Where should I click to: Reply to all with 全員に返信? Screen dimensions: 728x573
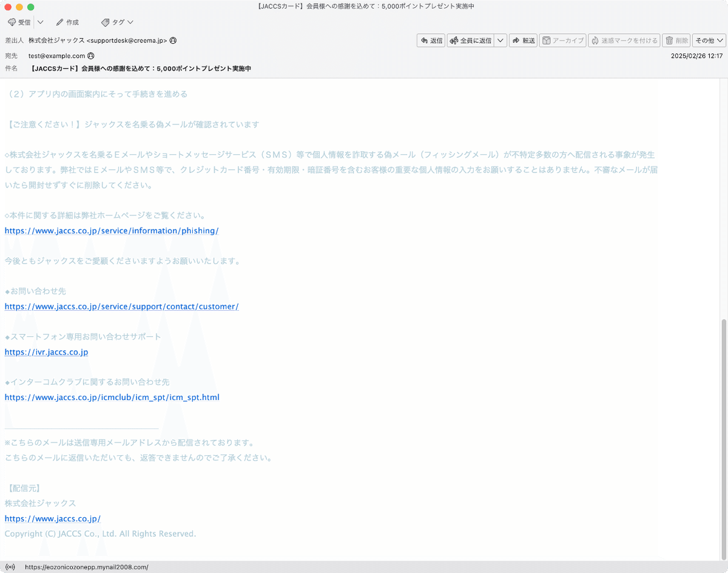(x=471, y=41)
